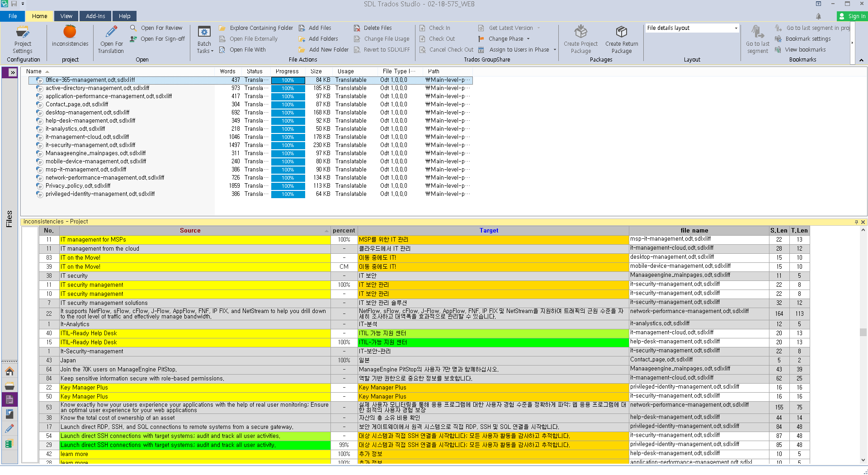Screen dimensions: 868x475
Task: Click Open For Sign-off
Action: coord(157,39)
